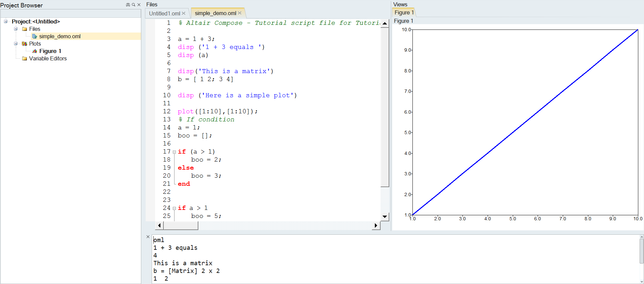Fold the if block at line 17
644x284 pixels.
174,152
